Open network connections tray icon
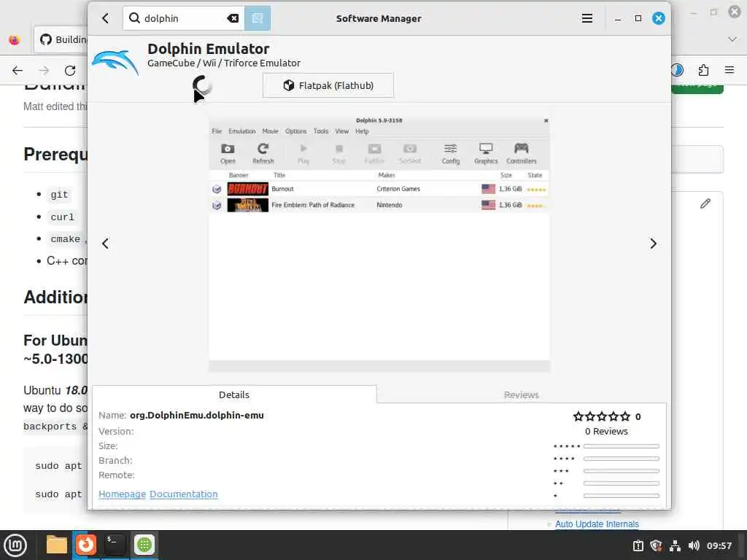The image size is (747, 560). pyautogui.click(x=675, y=545)
